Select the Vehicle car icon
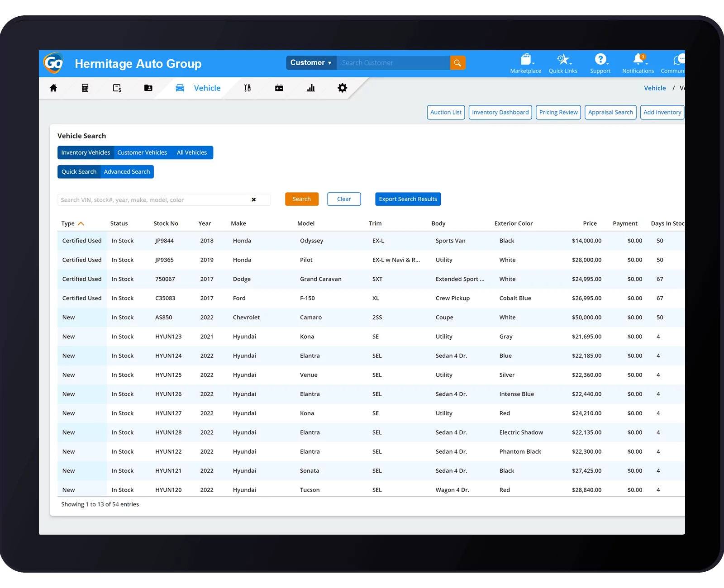The width and height of the screenshot is (724, 588). [180, 88]
